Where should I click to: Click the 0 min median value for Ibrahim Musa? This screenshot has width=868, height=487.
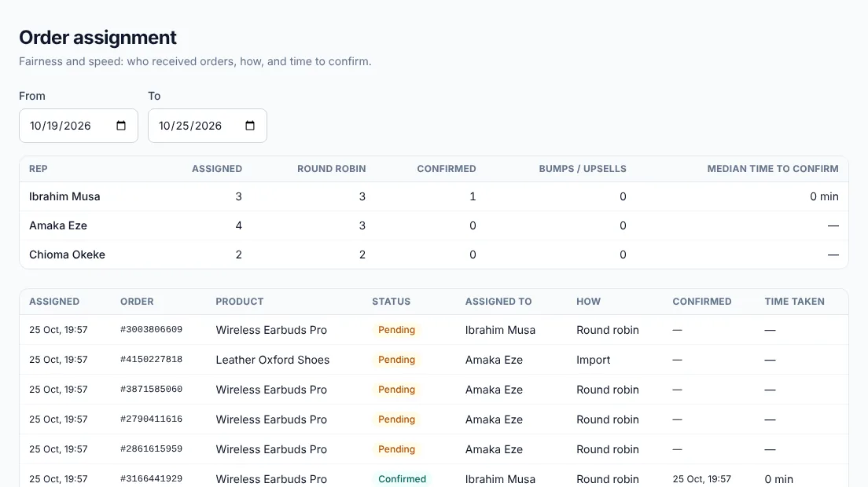[824, 196]
